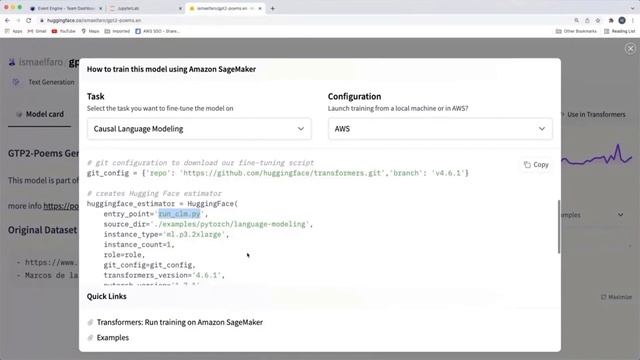
Task: Click the link icon beside Examples
Action: click(91, 338)
